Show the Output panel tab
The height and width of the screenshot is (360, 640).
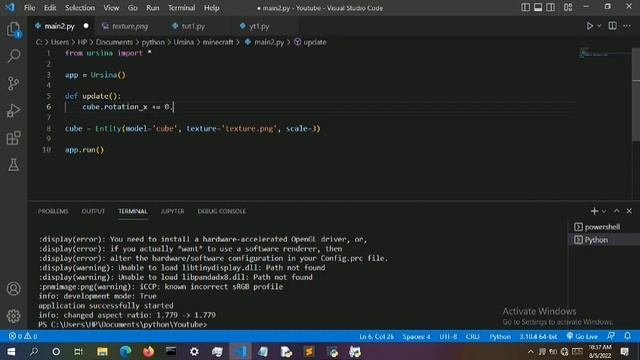(93, 211)
